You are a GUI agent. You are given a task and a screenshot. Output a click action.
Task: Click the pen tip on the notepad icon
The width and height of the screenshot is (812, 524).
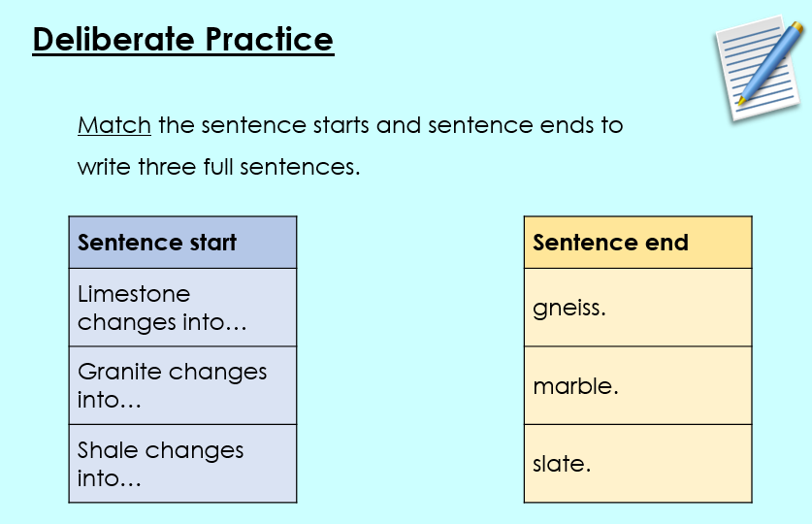pos(742,100)
